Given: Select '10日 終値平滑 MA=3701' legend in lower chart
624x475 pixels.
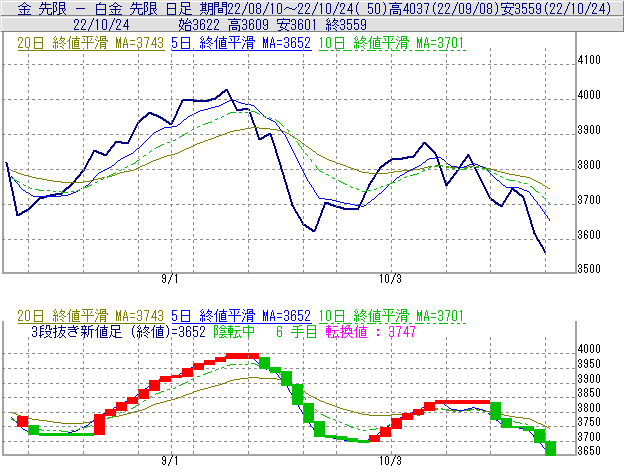Looking at the screenshot, I should click(x=392, y=316).
